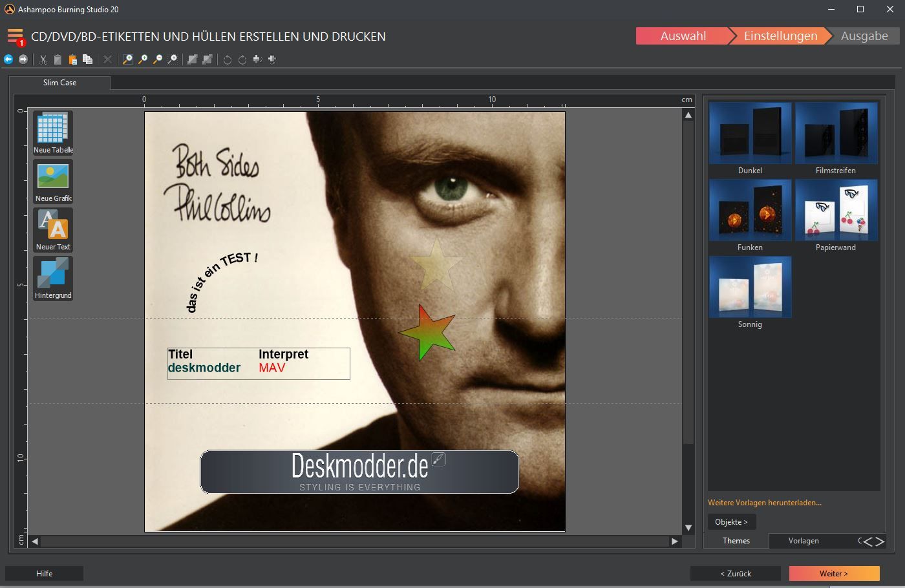This screenshot has height=588, width=905.
Task: Click the X delete icon in toolbar
Action: 108,59
